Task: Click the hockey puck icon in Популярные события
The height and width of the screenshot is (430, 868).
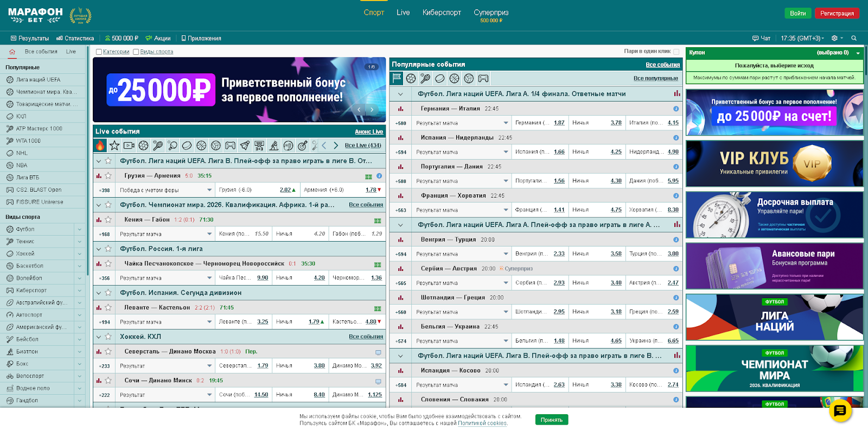Action: click(x=440, y=79)
